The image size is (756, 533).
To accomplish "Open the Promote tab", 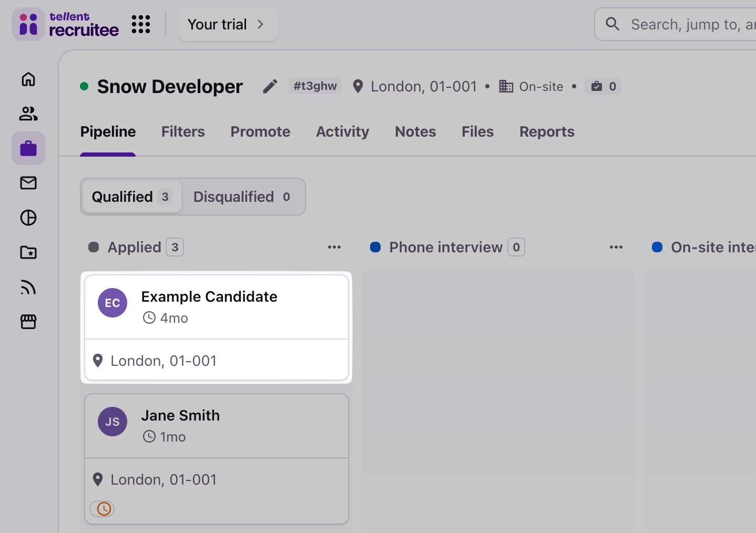I will coord(260,131).
